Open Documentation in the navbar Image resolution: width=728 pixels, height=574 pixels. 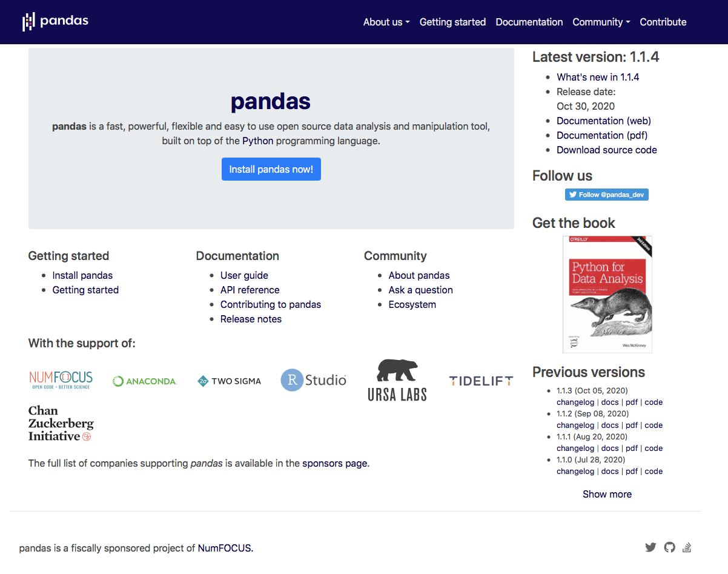point(529,22)
